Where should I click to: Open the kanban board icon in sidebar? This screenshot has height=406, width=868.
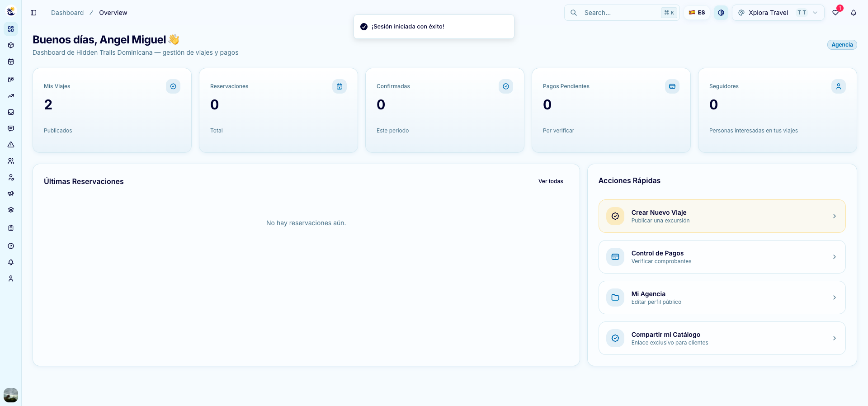pyautogui.click(x=11, y=80)
